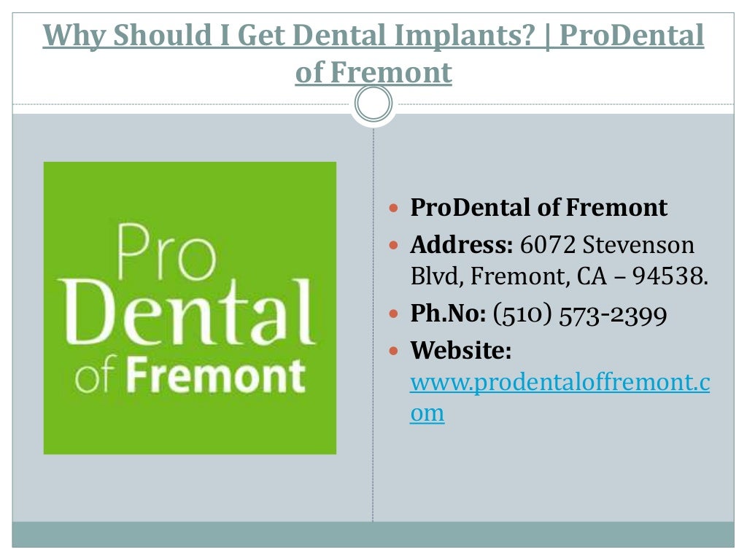Click the bullet beside the Website label
This screenshot has width=747, height=560.
tap(393, 351)
